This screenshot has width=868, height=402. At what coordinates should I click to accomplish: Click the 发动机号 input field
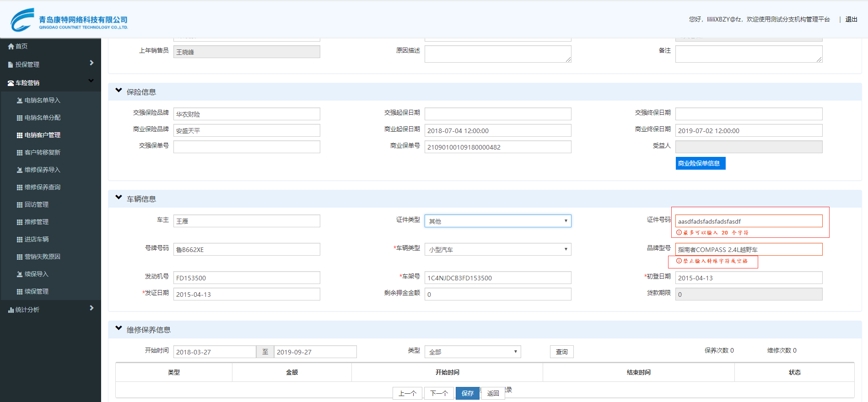(x=247, y=278)
